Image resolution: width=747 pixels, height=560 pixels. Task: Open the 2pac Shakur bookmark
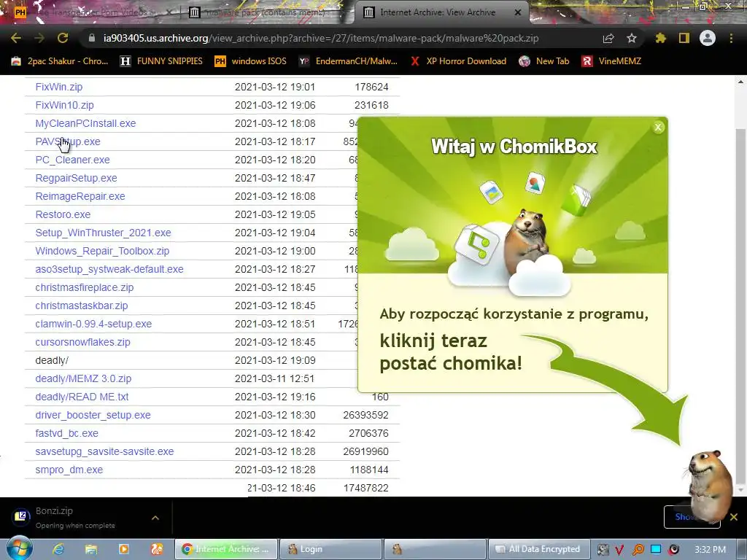tap(60, 61)
